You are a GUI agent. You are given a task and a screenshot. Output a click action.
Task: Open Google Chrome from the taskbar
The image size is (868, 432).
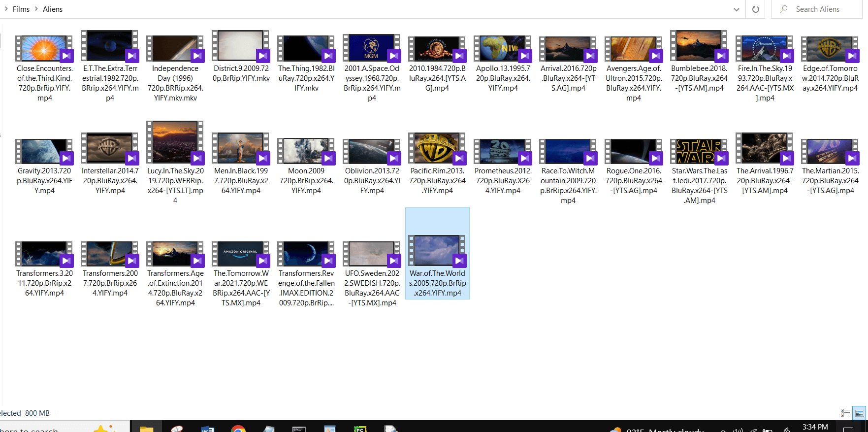point(238,429)
